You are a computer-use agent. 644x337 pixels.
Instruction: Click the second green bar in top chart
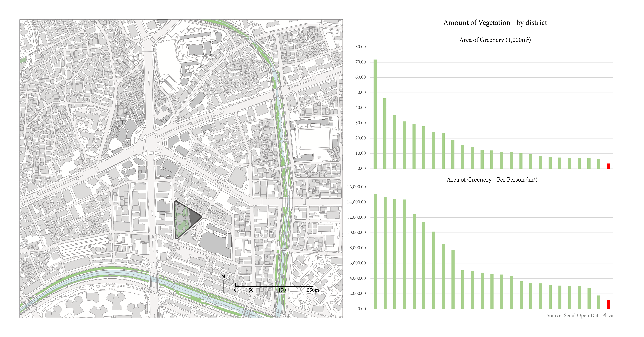(385, 133)
